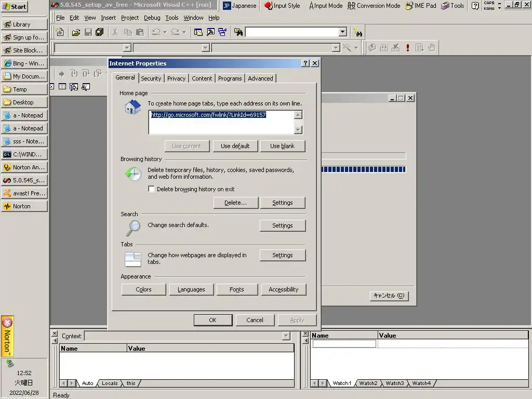Viewport: 532px width, 399px height.
Task: Expand the WizardBar actions dropdown arrow
Action: click(x=356, y=48)
